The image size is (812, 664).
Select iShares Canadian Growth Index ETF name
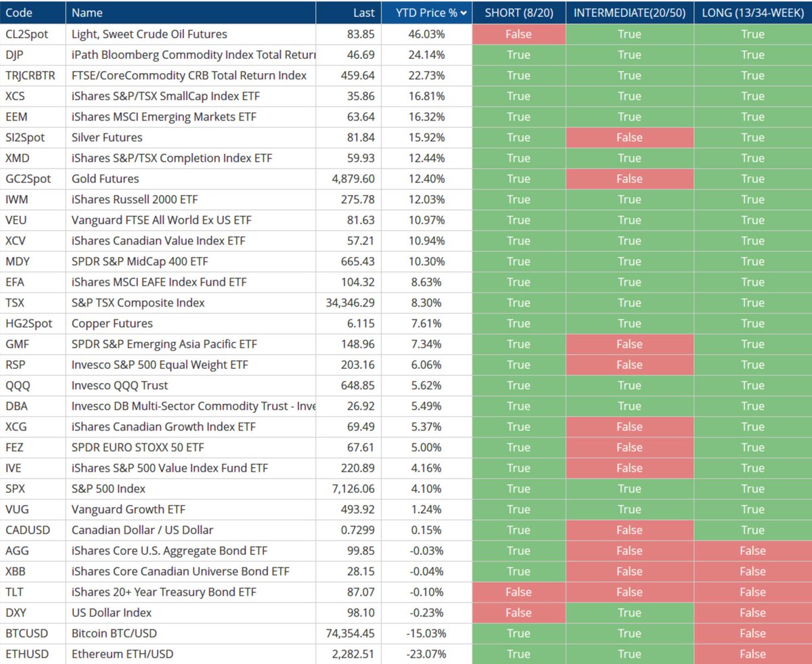click(x=191, y=426)
